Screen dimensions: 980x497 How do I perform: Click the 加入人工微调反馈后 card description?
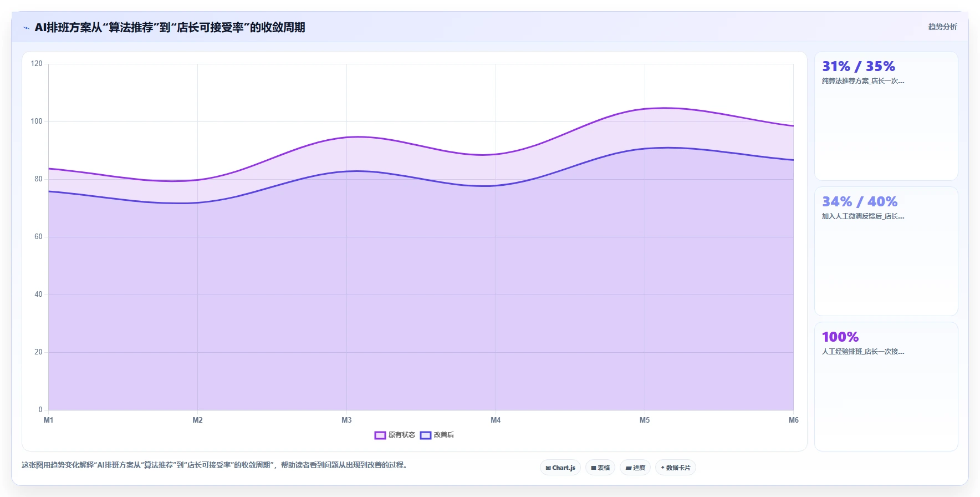coord(863,216)
